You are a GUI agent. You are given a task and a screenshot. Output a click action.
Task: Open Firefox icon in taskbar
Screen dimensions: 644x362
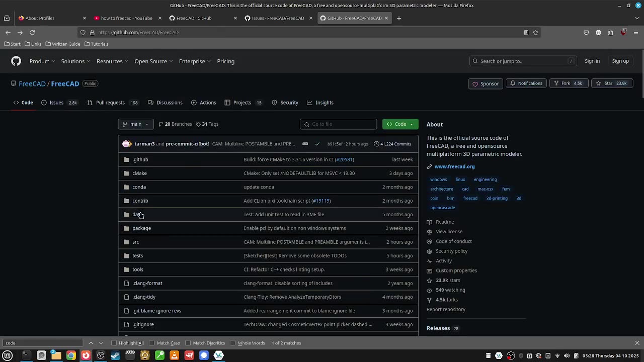click(86, 355)
